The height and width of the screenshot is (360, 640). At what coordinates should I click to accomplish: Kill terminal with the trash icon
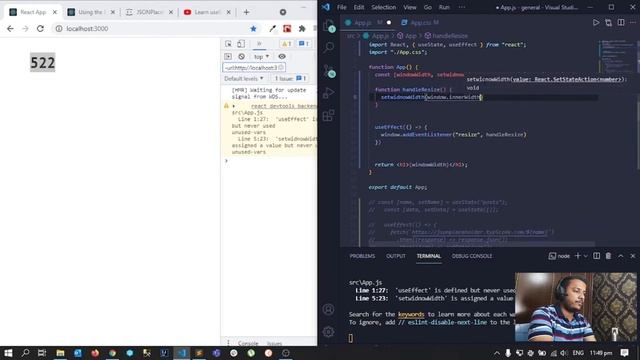click(608, 256)
